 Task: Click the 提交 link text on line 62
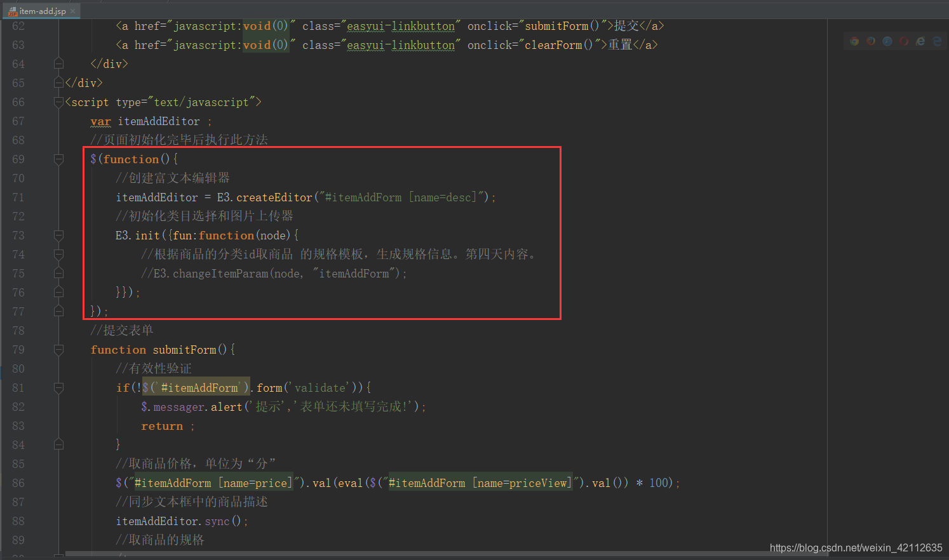point(626,26)
